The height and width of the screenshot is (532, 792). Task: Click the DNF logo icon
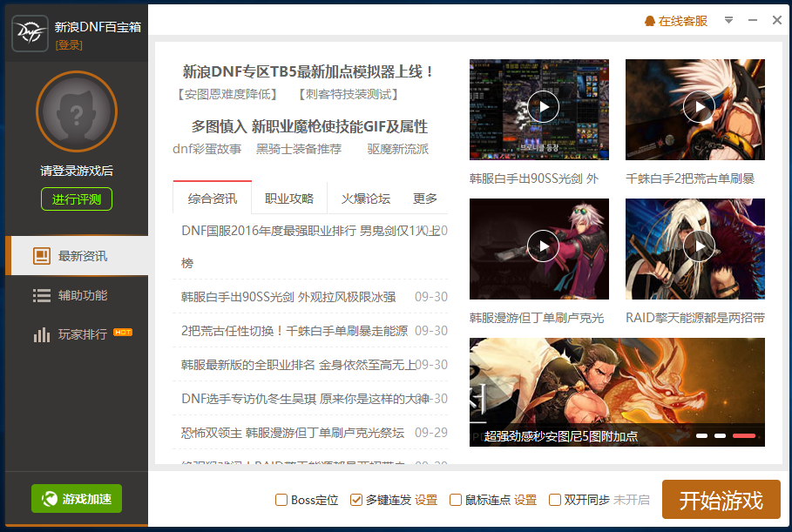point(30,33)
